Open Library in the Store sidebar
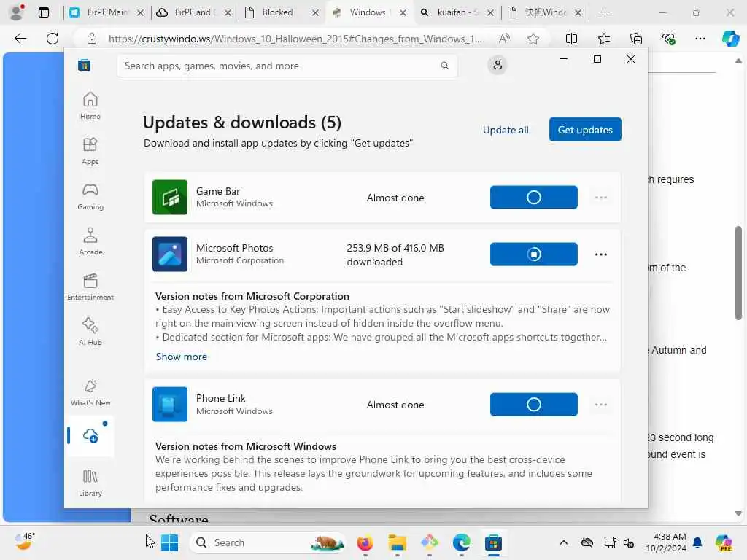This screenshot has height=560, width=747. [x=90, y=483]
